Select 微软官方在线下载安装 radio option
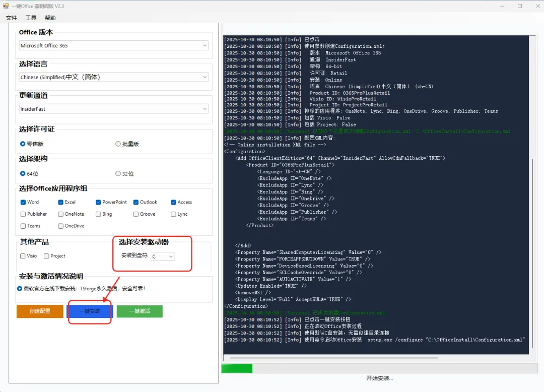544x392 pixels. pyautogui.click(x=20, y=289)
